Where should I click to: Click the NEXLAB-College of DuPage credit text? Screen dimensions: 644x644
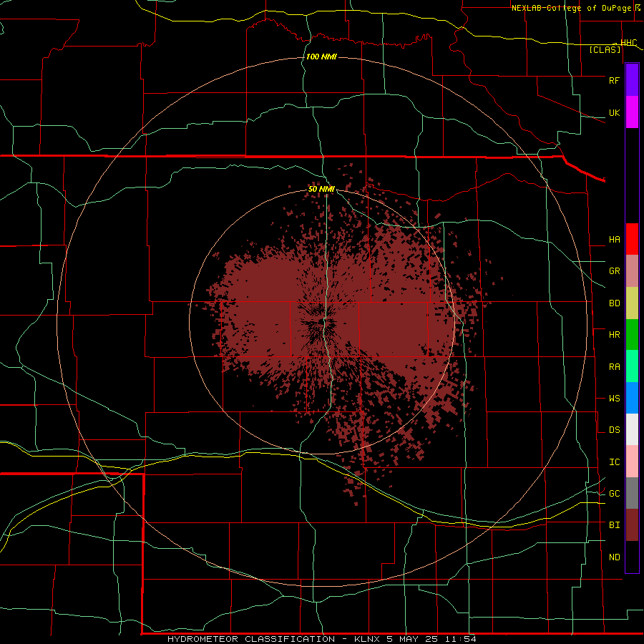pos(572,8)
